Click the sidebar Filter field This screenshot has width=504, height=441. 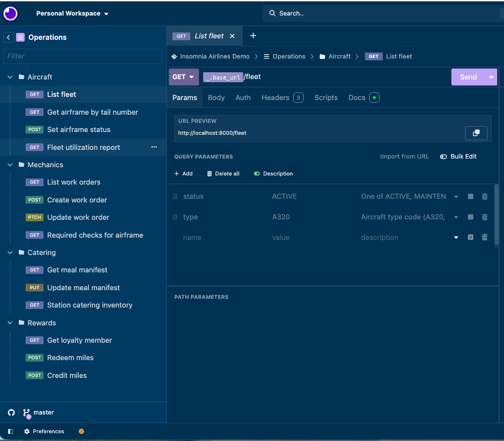(83, 56)
